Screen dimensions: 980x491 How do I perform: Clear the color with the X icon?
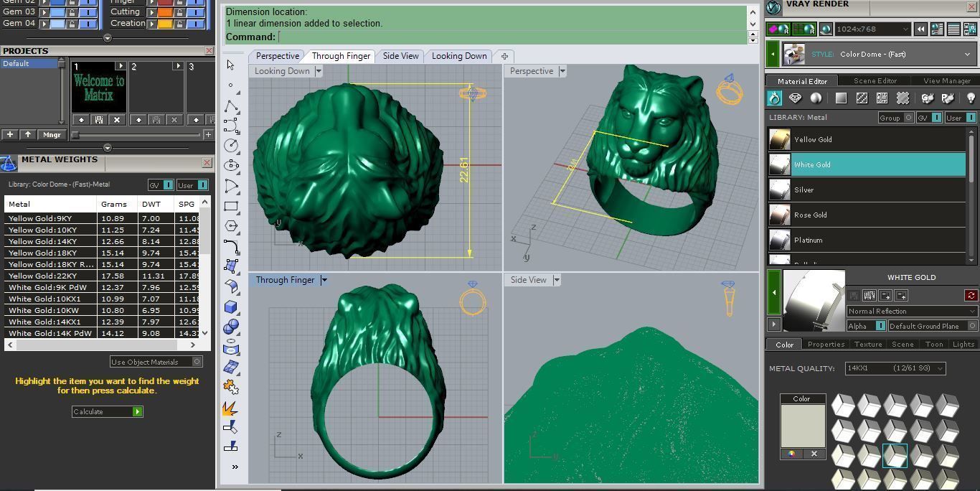[x=814, y=454]
